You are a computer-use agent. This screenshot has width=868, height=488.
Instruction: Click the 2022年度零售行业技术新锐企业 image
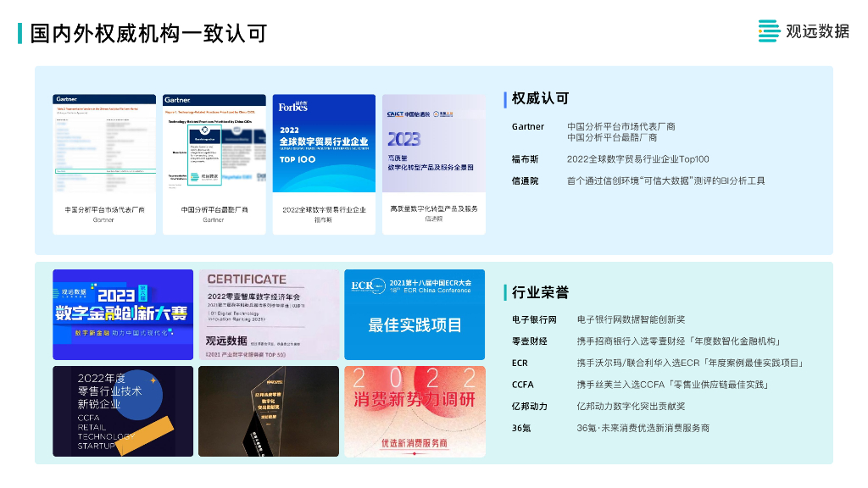click(123, 411)
